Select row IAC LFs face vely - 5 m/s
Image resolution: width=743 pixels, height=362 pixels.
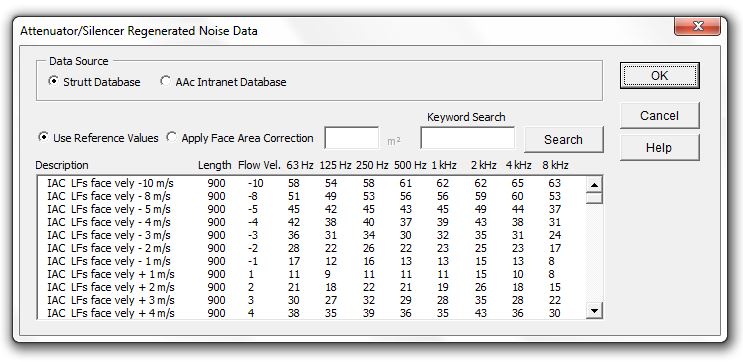[311, 209]
